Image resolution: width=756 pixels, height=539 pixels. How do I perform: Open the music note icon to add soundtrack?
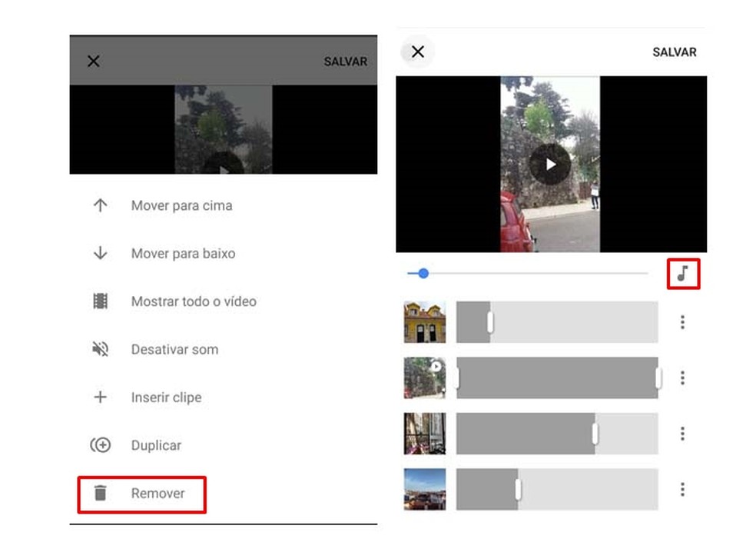coord(682,273)
